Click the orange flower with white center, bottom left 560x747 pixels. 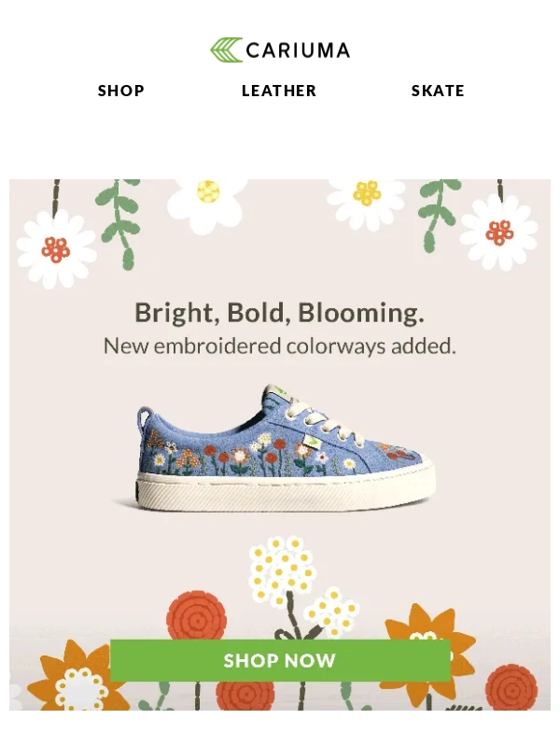79,683
